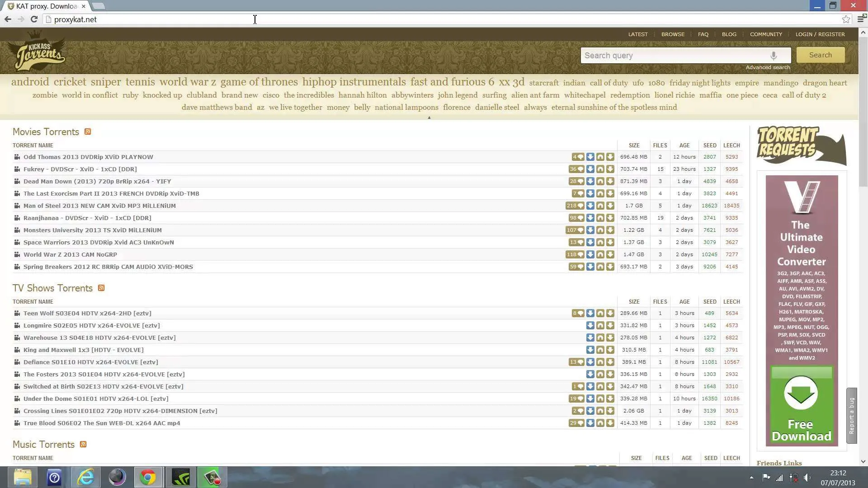Open the BROWSE menu item
The image size is (868, 488).
[673, 34]
